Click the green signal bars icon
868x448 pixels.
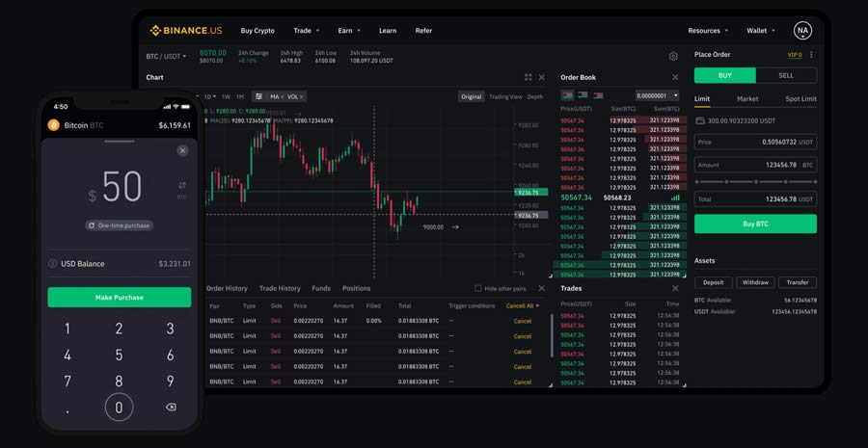coord(675,198)
